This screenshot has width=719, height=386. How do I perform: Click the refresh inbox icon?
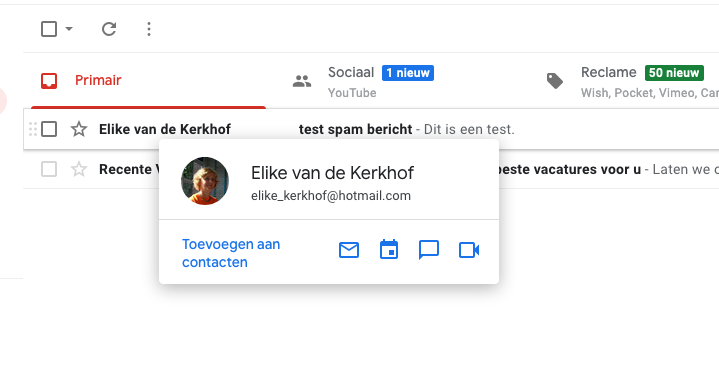109,29
